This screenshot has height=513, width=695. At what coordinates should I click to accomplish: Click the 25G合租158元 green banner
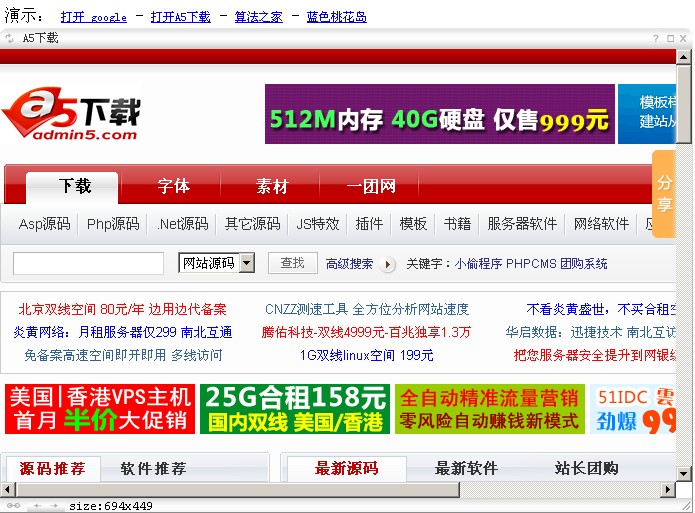point(295,409)
